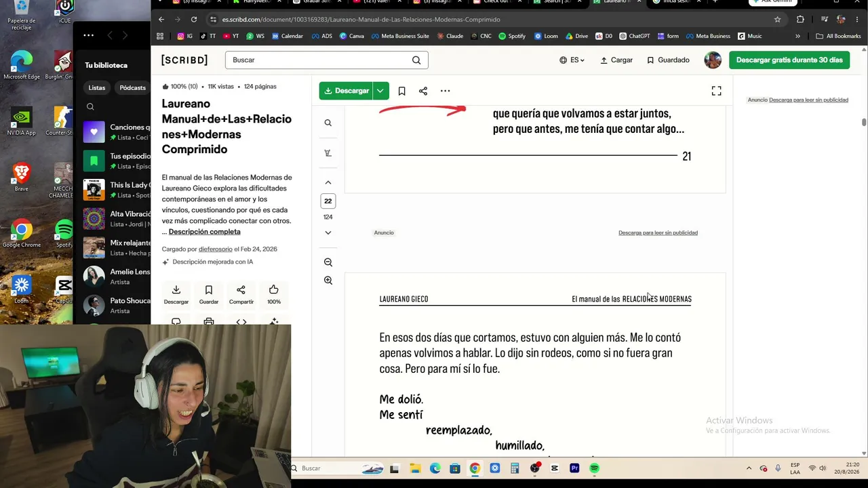The width and height of the screenshot is (868, 488).
Task: Open the Chrome apps grid in bookmarks bar
Action: click(x=160, y=36)
